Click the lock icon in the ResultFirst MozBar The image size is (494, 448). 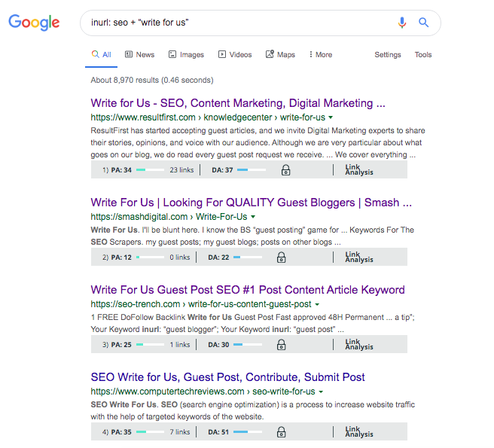(x=285, y=170)
